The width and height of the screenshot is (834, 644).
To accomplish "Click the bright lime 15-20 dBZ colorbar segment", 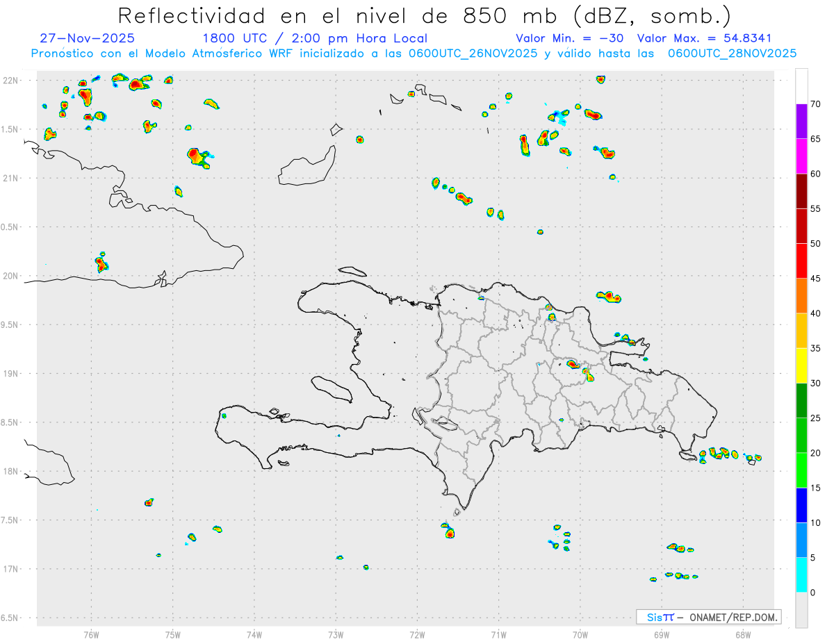I will pyautogui.click(x=801, y=470).
